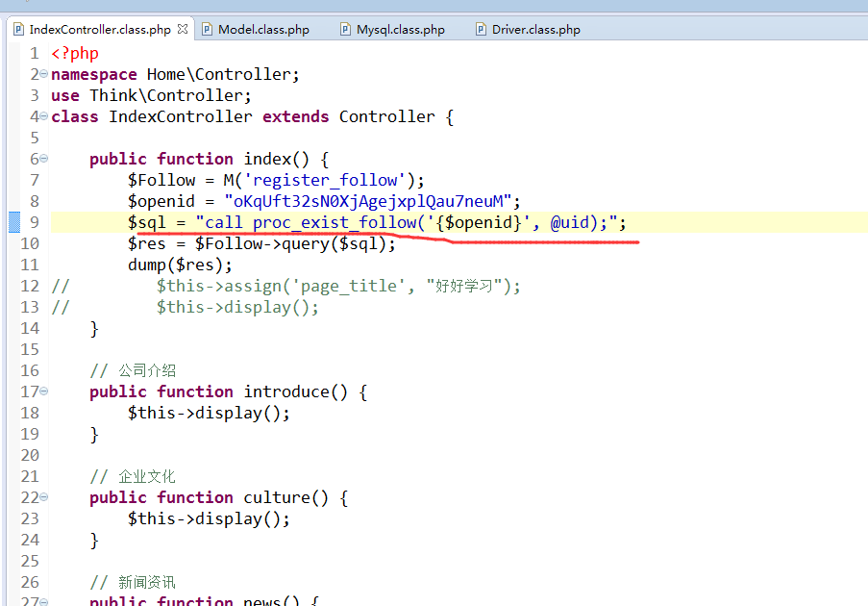Screen dimensions: 868x606
Task: Switch to the Model.class.php tab
Action: [263, 30]
